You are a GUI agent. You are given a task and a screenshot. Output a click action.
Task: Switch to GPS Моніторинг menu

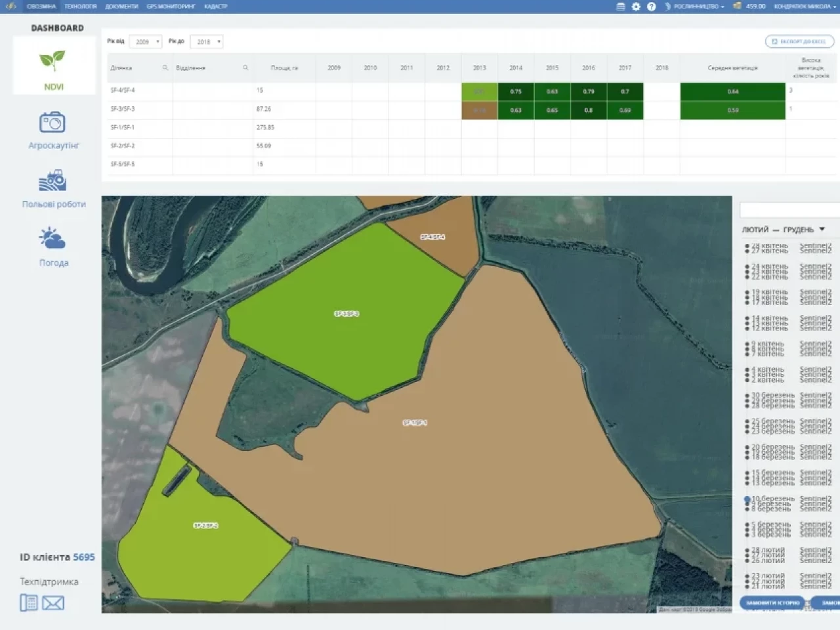tap(171, 7)
